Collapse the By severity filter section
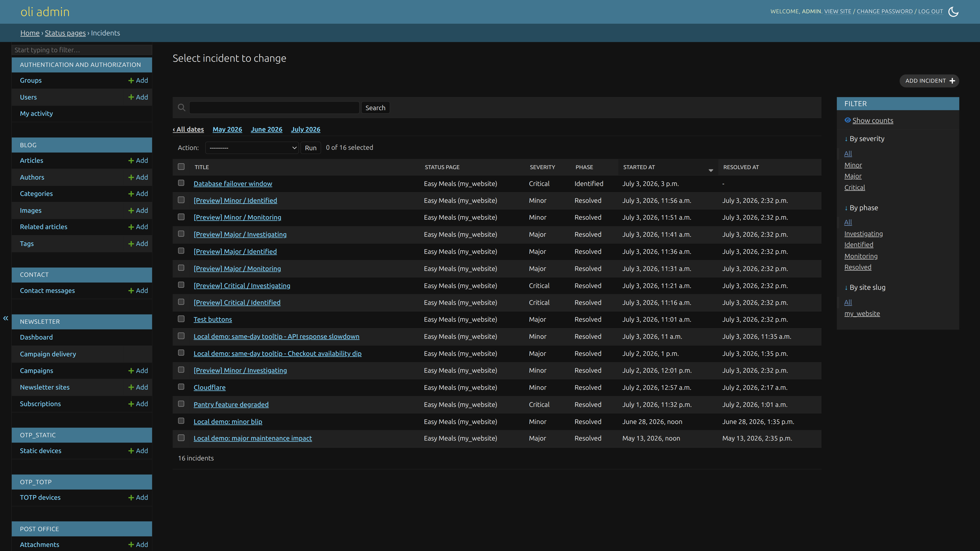The width and height of the screenshot is (980, 551). 864,139
